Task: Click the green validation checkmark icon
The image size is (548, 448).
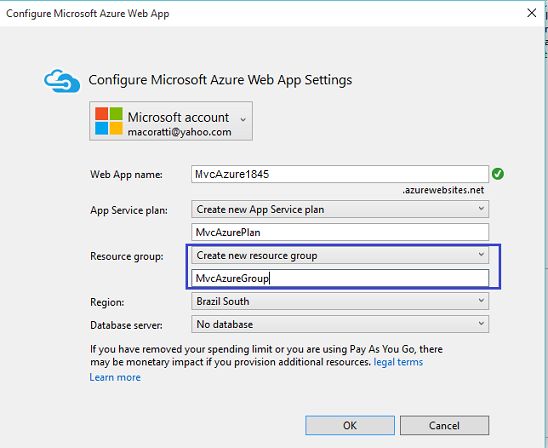Action: point(498,174)
